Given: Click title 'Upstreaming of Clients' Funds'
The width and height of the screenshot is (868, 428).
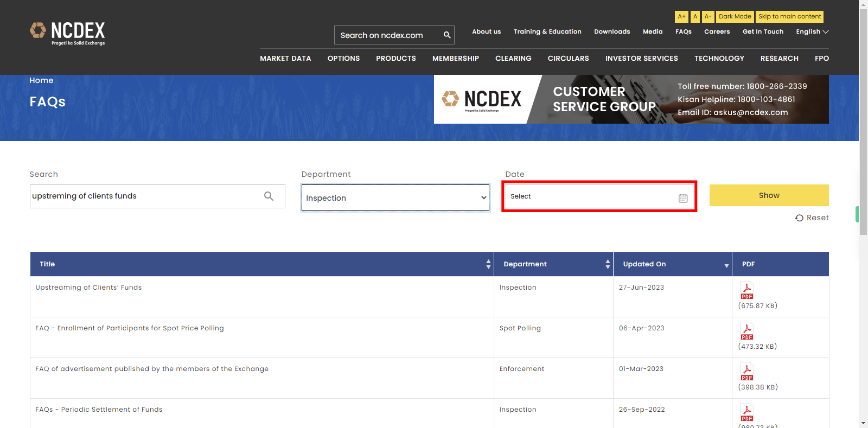Looking at the screenshot, I should 88,288.
